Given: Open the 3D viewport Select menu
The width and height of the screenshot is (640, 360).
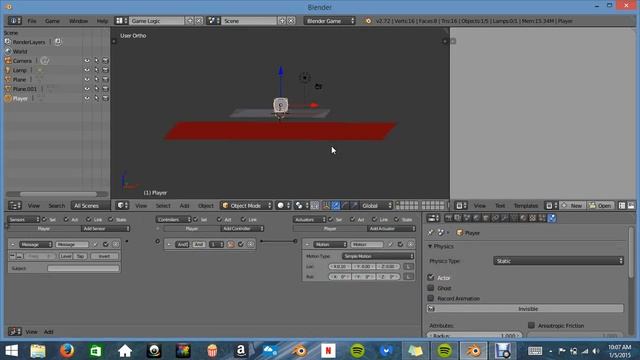Looking at the screenshot, I should click(x=163, y=206).
